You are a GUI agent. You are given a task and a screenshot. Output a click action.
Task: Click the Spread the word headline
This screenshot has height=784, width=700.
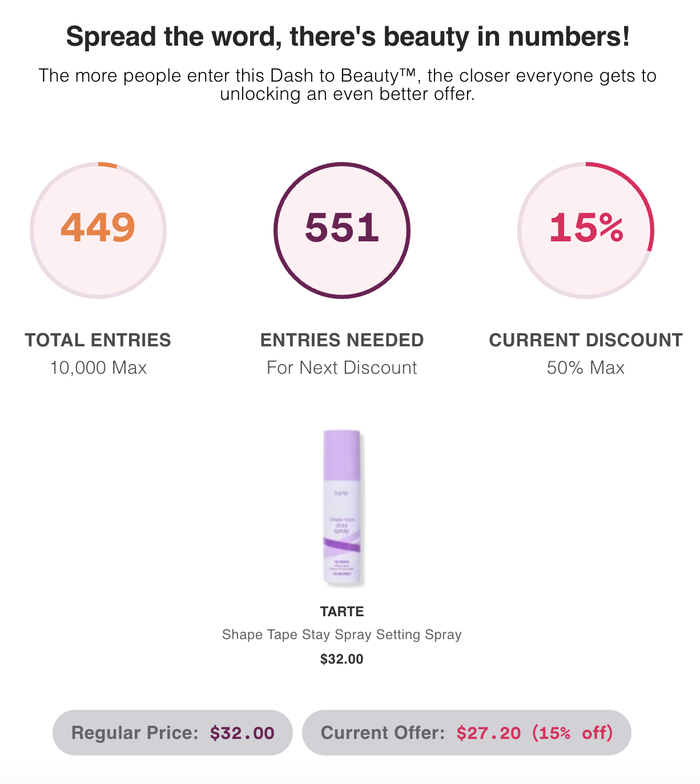348,37
